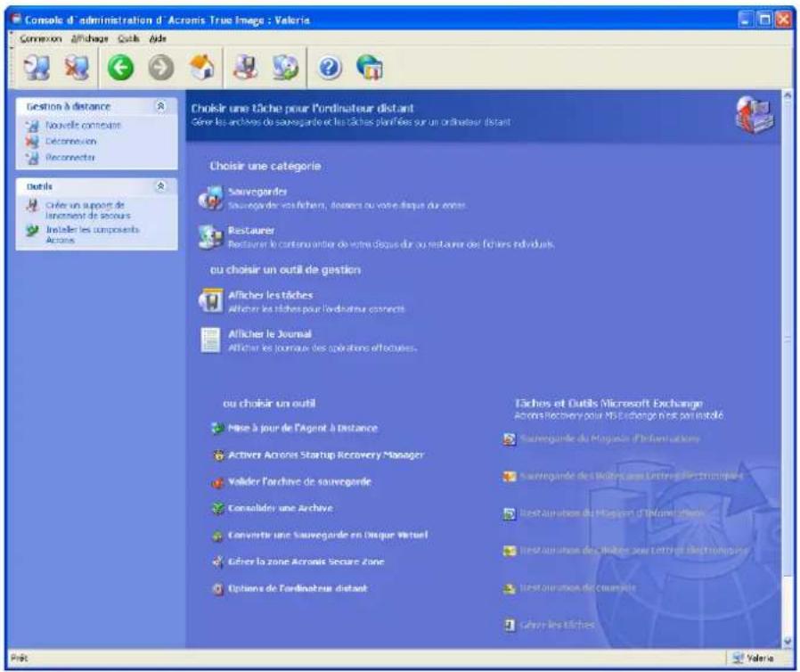Click icon beside Installer les composants Acronis
Image resolution: width=800 pixels, height=672 pixels.
(32, 231)
